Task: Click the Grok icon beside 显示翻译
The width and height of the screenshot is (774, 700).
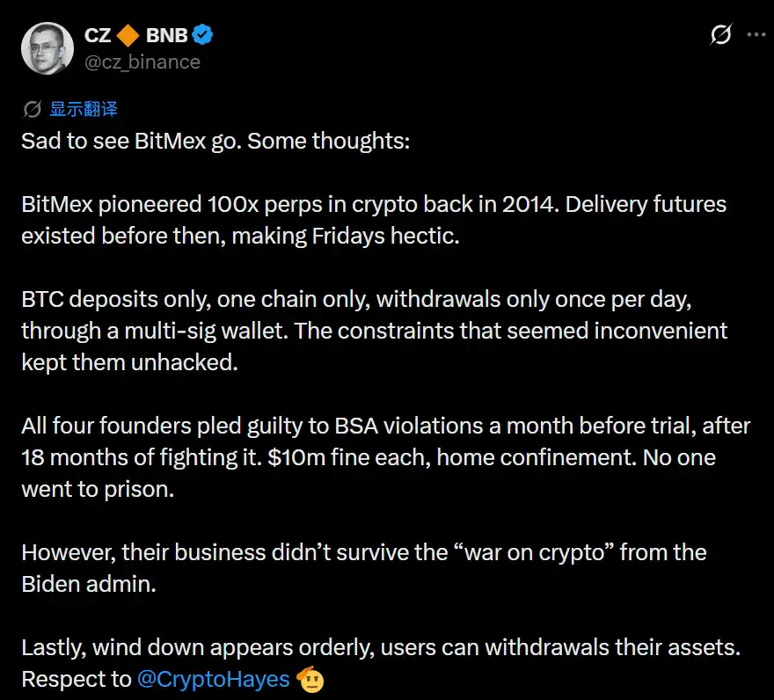Action: 32,109
